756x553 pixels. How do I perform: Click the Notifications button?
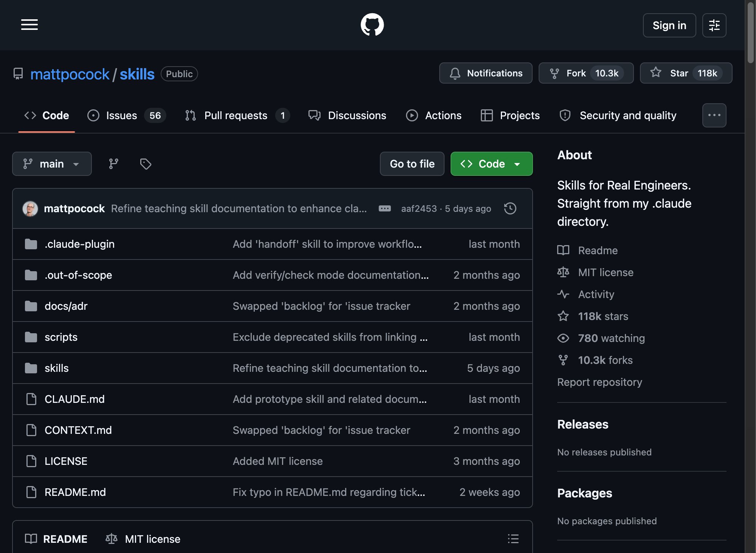pyautogui.click(x=486, y=73)
